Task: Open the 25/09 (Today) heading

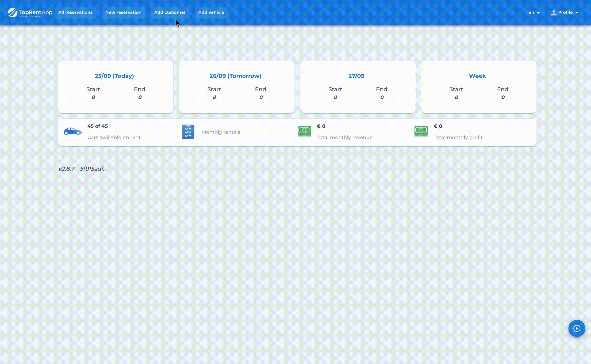Action: click(114, 76)
